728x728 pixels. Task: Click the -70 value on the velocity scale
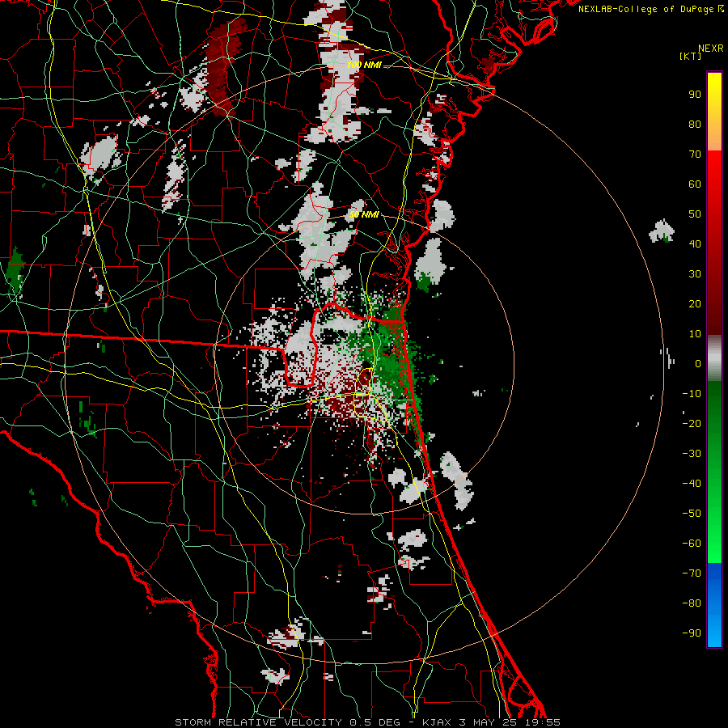[x=692, y=574]
